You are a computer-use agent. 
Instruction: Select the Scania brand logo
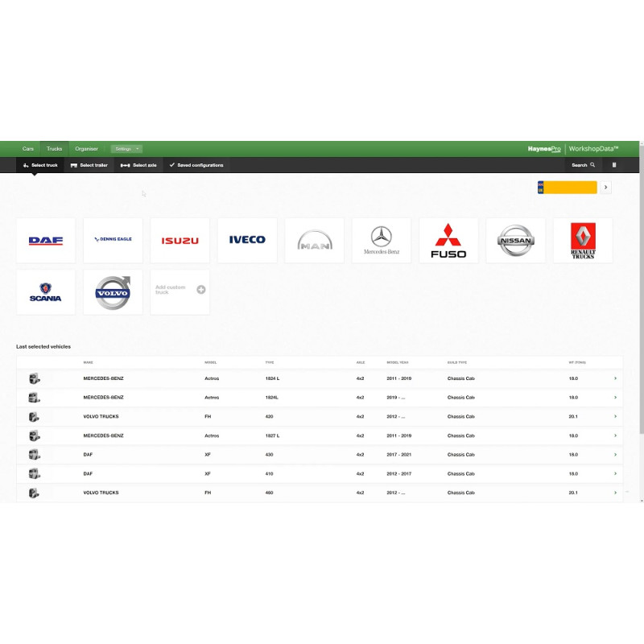(x=45, y=291)
